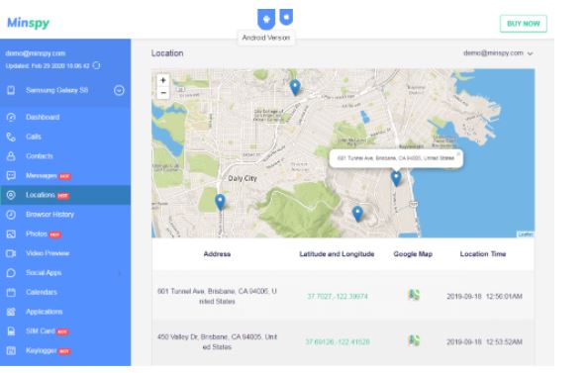Click the Calls phone handset icon

(11, 137)
